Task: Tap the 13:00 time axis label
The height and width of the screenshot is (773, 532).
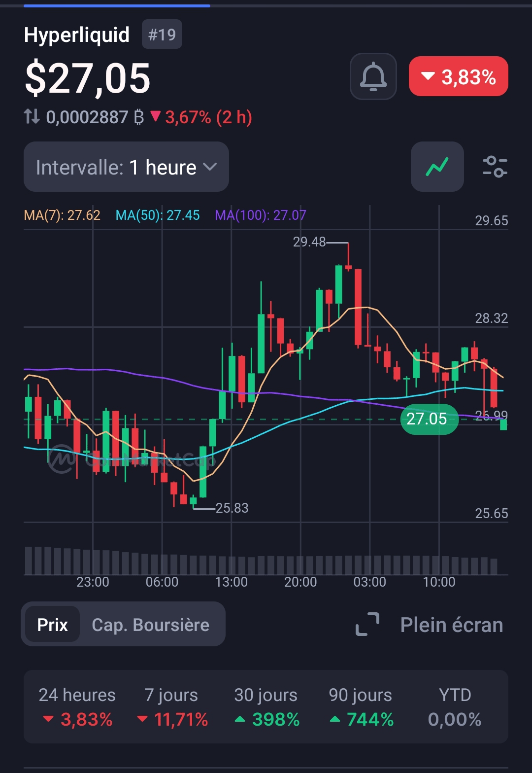Action: pyautogui.click(x=232, y=582)
